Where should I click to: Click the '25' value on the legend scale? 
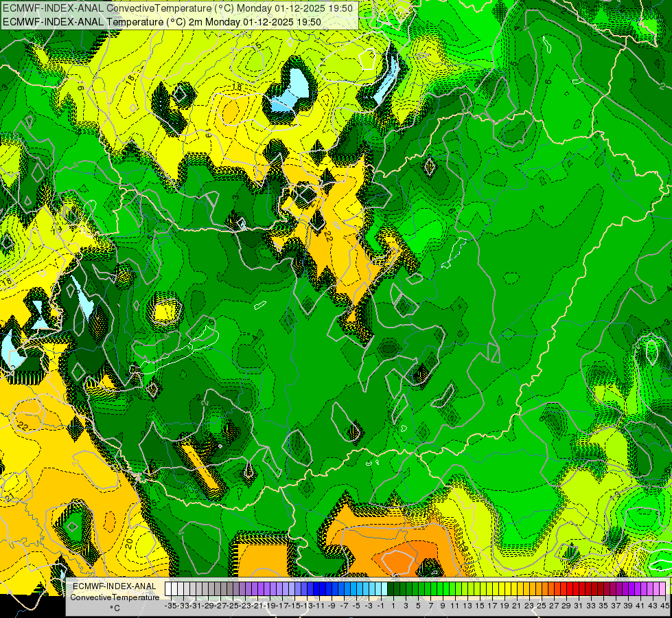(x=542, y=606)
